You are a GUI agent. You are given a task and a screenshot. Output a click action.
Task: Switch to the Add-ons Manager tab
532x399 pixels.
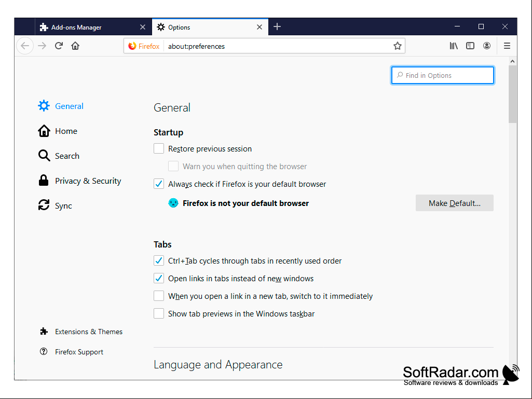coord(93,27)
